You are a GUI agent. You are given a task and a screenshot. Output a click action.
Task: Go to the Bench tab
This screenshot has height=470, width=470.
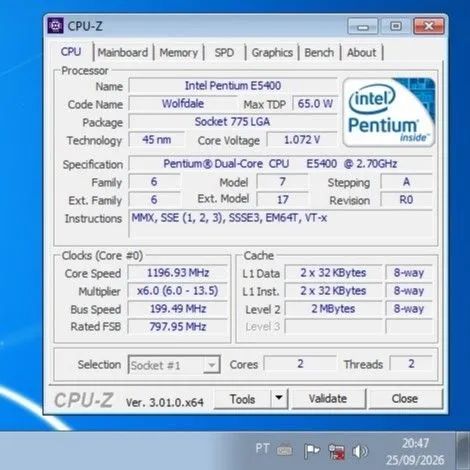pyautogui.click(x=319, y=52)
